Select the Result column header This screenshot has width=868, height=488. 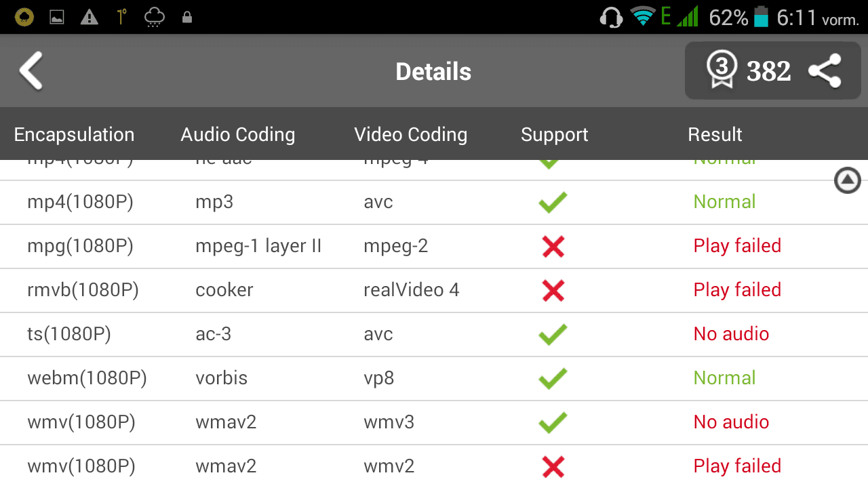point(715,134)
